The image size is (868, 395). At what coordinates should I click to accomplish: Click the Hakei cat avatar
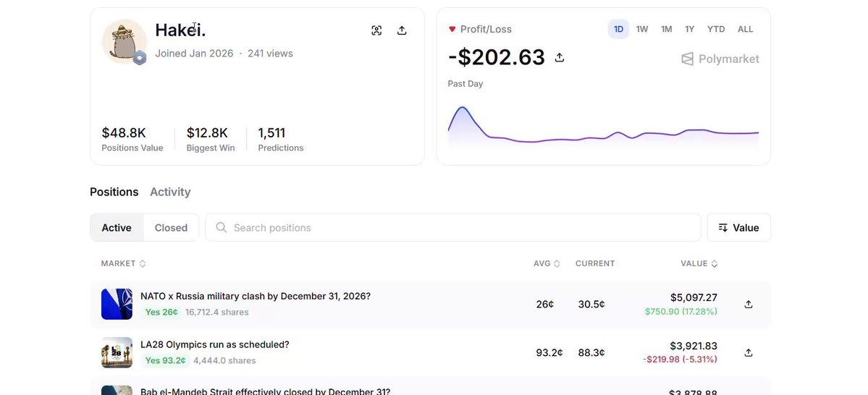124,41
